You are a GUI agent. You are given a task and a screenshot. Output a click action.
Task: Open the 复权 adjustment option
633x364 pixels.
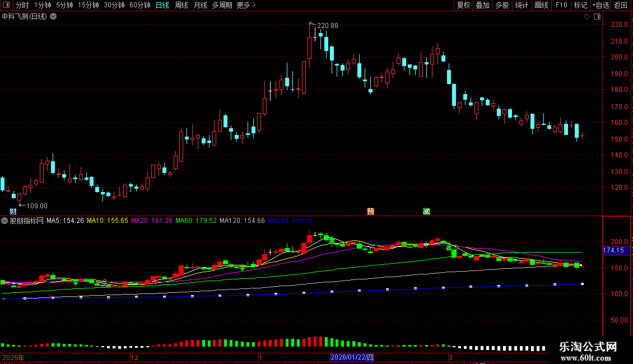(x=463, y=5)
